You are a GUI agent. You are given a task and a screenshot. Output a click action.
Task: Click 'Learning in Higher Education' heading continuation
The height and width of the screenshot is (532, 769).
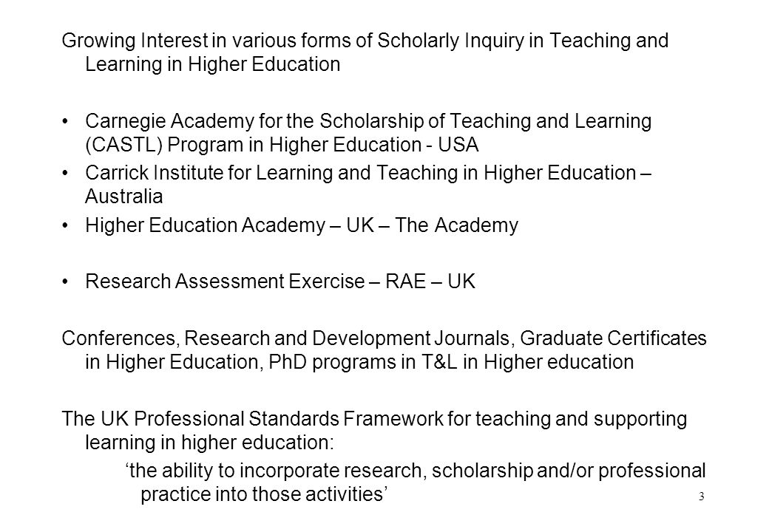click(x=213, y=65)
